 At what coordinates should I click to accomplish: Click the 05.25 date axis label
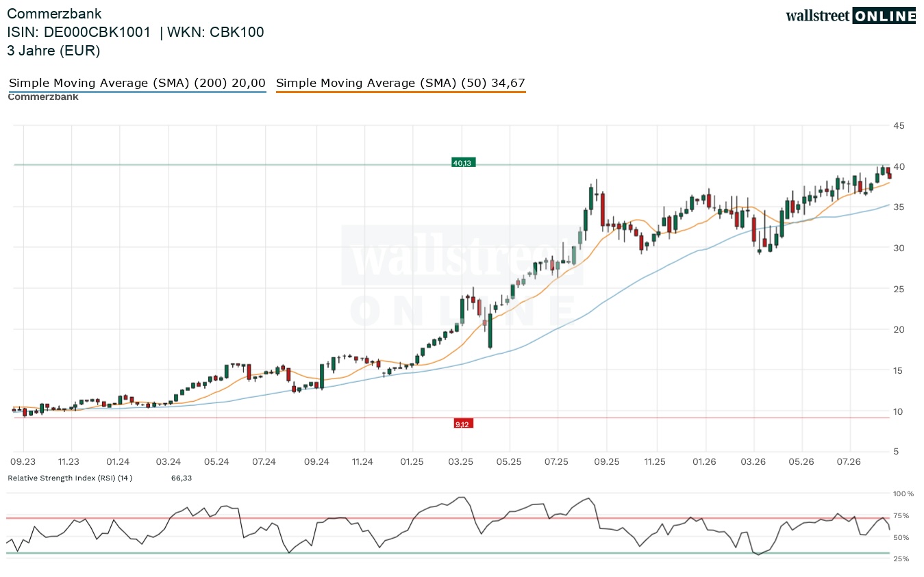tap(509, 462)
